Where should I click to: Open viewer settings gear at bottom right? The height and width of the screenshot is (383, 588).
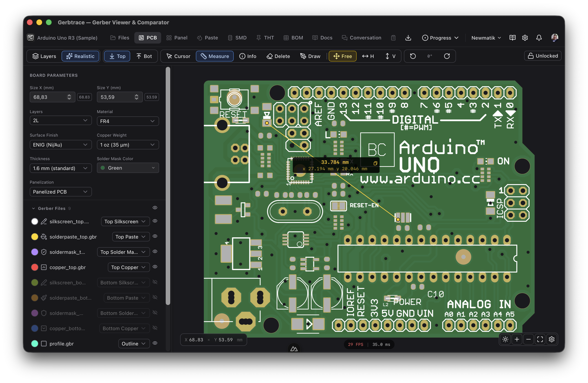point(551,339)
